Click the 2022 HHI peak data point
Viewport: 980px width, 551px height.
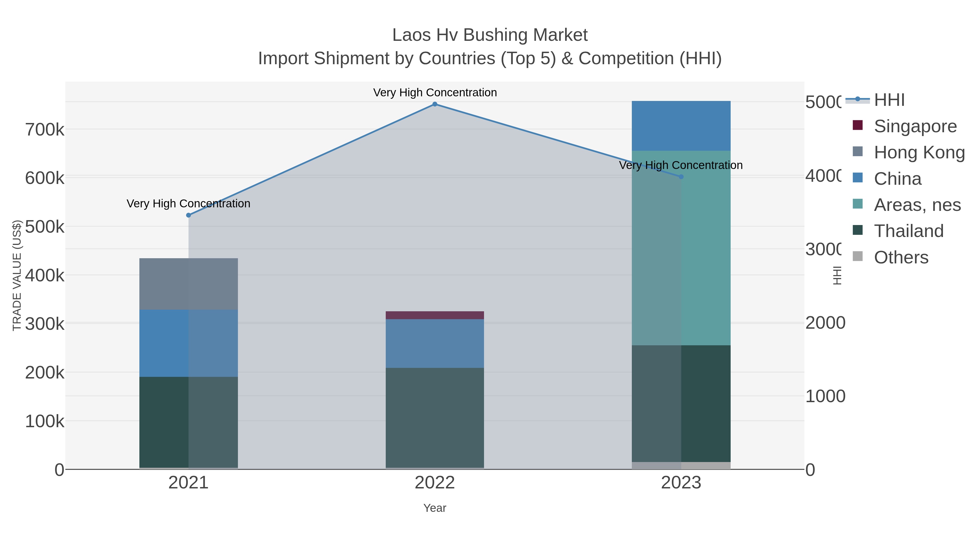click(x=435, y=104)
